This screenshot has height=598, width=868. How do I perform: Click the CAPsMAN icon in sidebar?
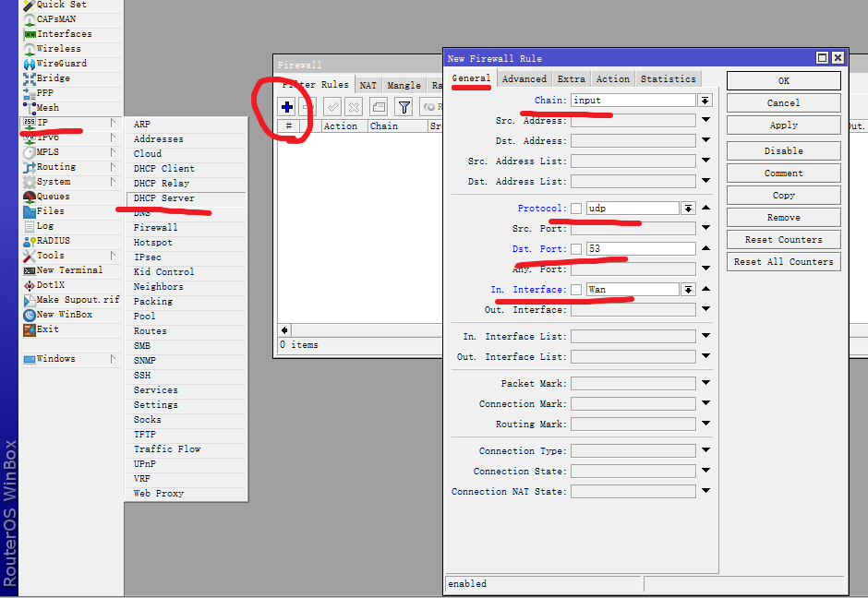click(30, 19)
